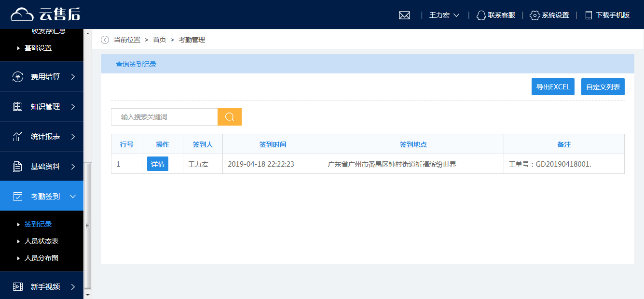Expand the 统计报表 chevron

tap(73, 137)
